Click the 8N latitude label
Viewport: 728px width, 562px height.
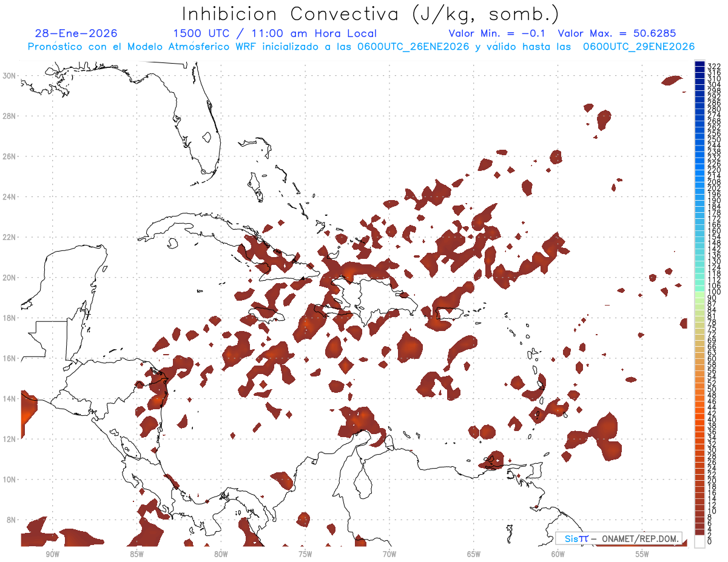coord(12,520)
